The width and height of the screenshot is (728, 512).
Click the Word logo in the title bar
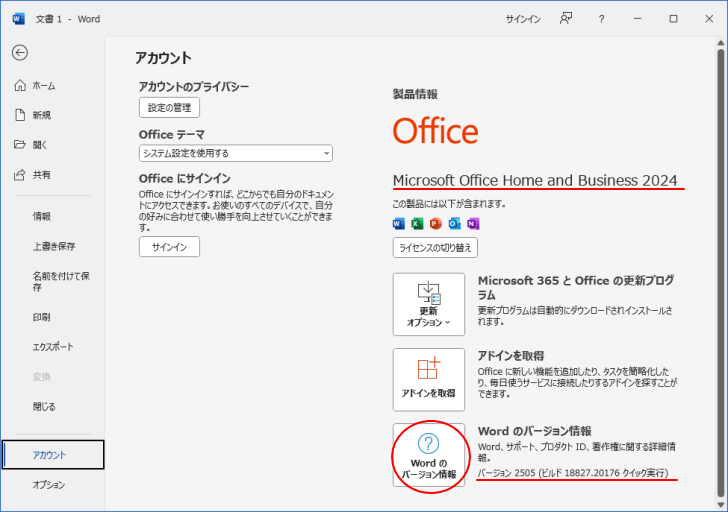[19, 19]
